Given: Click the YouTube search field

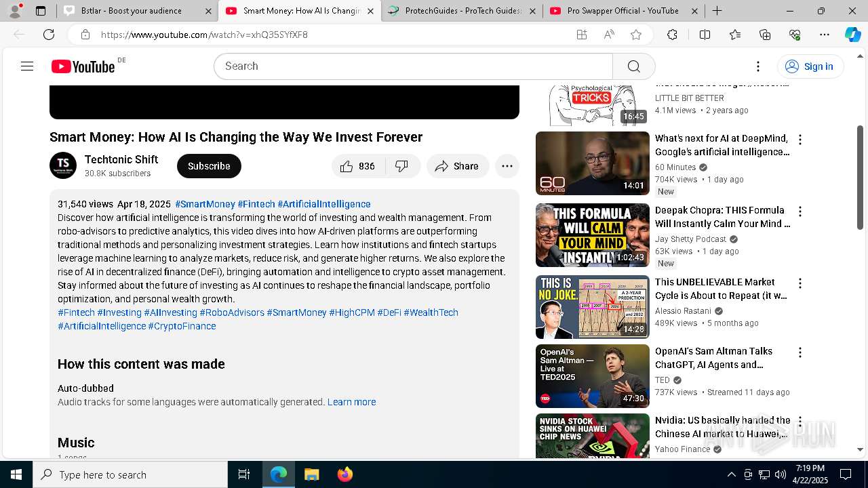Looking at the screenshot, I should pos(414,66).
